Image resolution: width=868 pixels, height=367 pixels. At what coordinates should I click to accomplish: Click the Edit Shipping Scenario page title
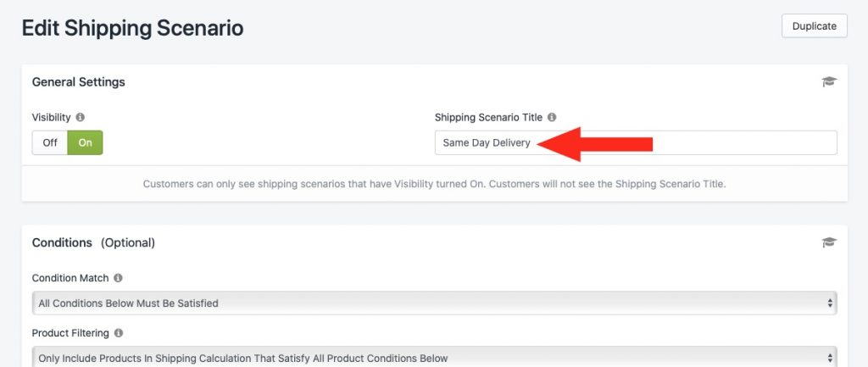pyautogui.click(x=132, y=28)
